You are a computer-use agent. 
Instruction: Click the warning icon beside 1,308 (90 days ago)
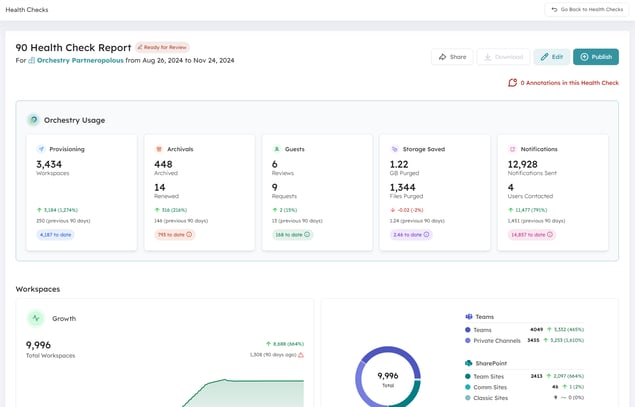[301, 354]
